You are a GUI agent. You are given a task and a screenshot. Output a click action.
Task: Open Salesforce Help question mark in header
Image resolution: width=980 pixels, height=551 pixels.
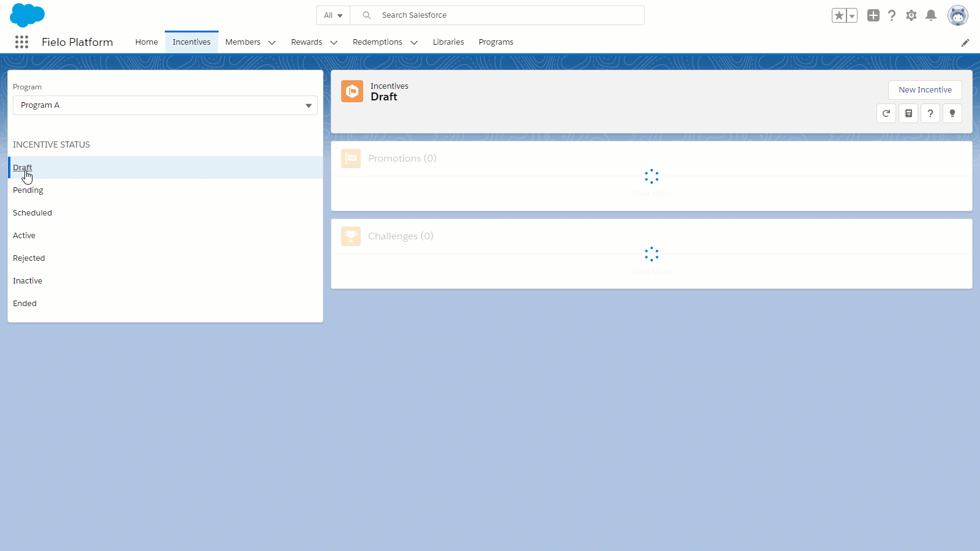click(892, 15)
